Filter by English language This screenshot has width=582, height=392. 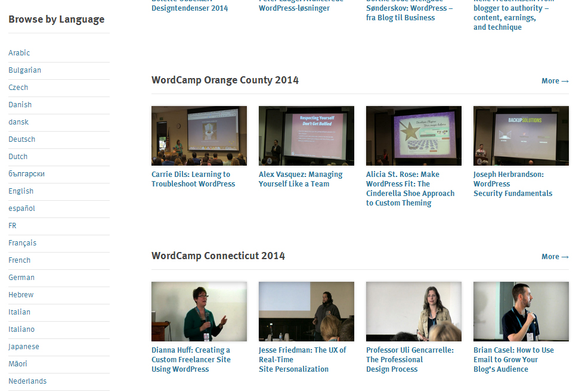click(21, 191)
